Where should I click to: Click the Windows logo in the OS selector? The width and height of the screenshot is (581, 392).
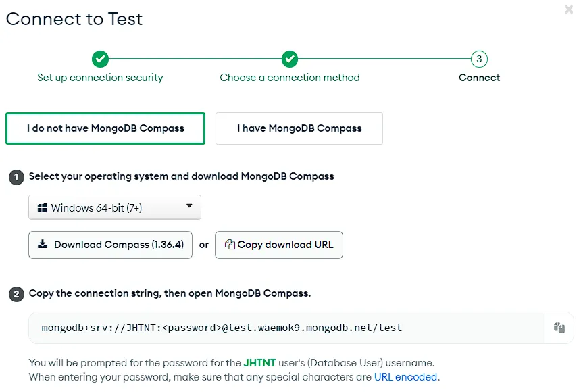click(x=42, y=207)
